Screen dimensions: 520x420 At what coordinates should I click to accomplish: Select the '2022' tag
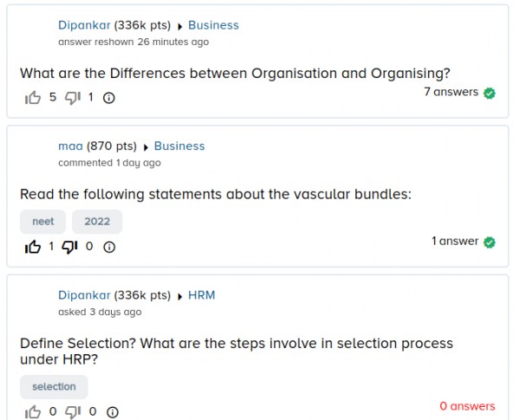click(97, 222)
